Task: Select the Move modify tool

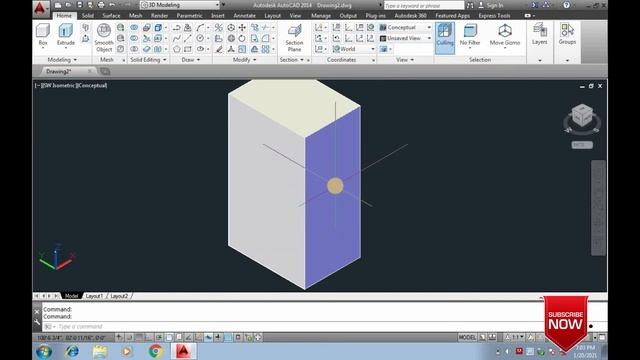Action: point(242,27)
